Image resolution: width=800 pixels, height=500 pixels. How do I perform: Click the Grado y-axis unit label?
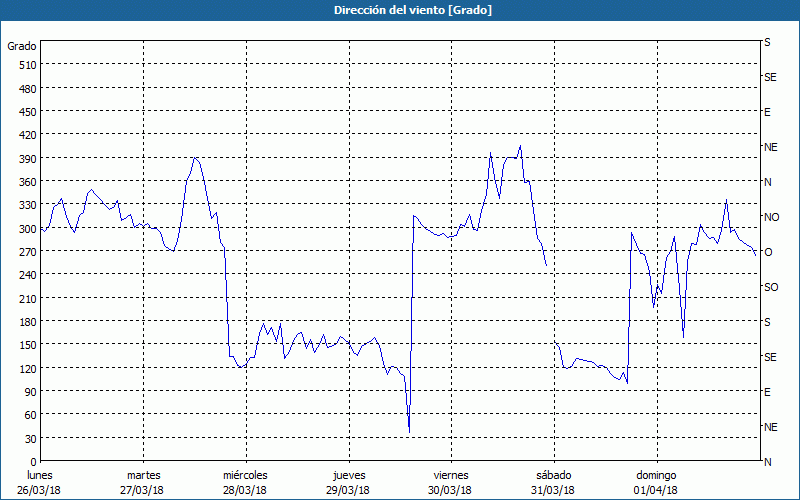click(22, 46)
